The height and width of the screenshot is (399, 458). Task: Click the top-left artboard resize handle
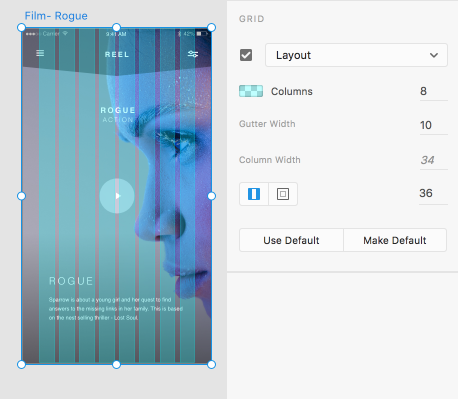(21, 27)
